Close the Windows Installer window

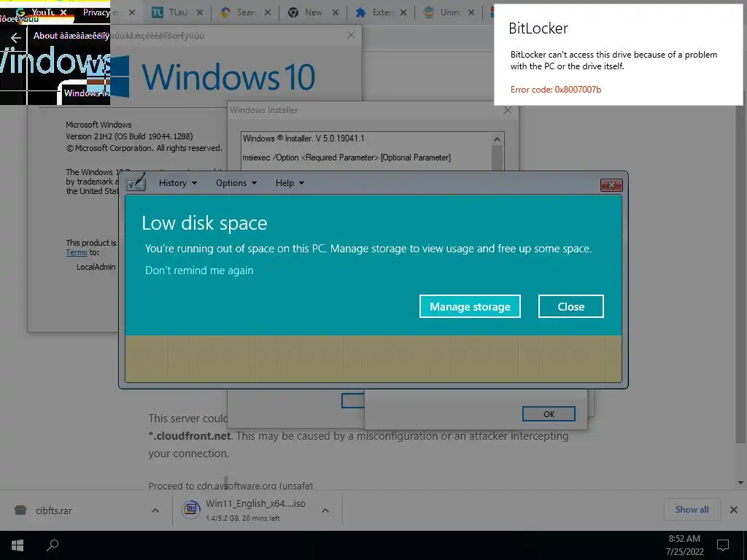pyautogui.click(x=508, y=110)
